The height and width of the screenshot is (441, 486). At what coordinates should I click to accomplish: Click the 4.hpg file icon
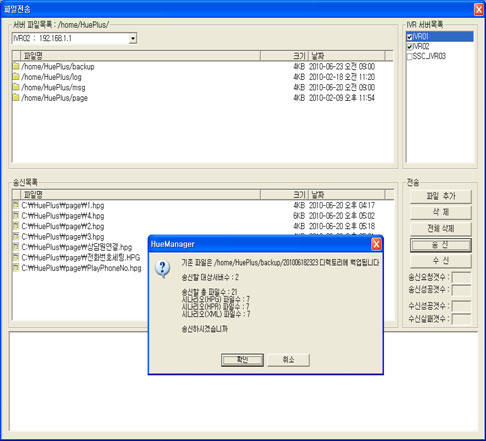tap(16, 215)
